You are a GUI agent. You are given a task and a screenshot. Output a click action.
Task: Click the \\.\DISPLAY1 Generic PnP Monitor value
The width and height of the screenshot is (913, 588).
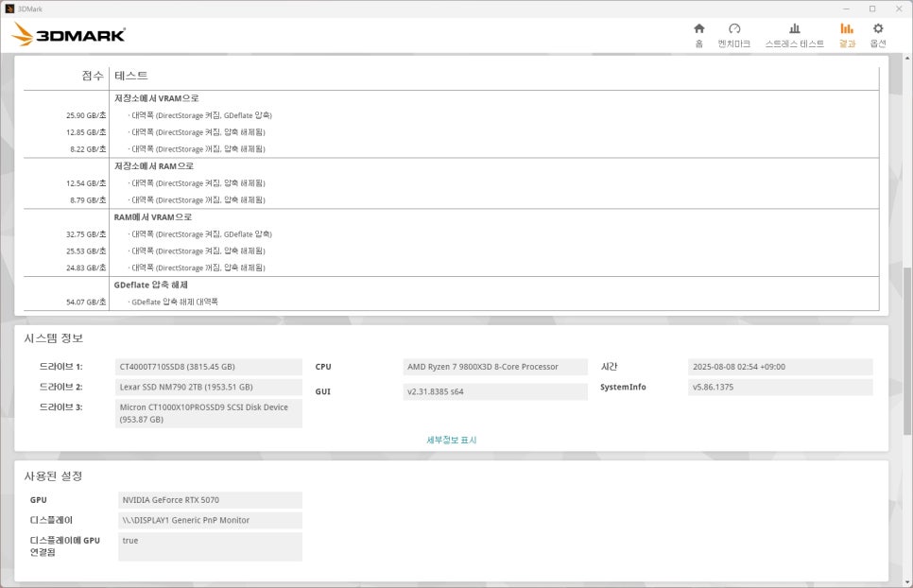click(x=210, y=521)
